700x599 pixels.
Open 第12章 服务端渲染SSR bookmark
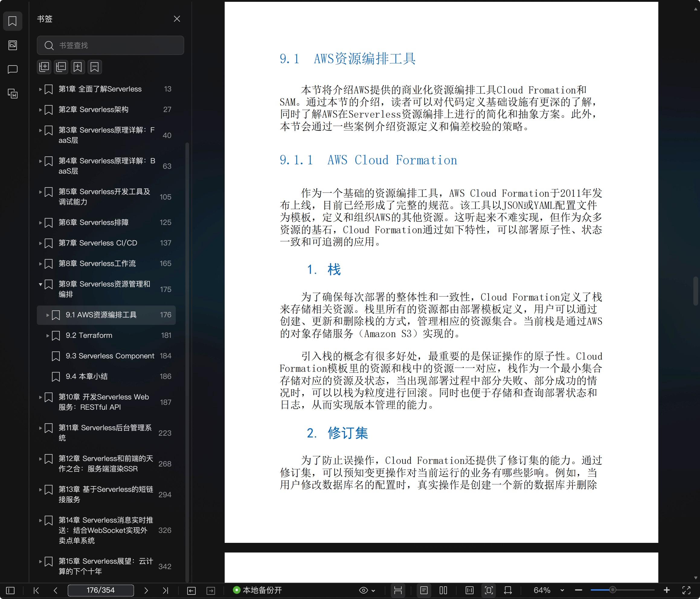click(x=106, y=463)
